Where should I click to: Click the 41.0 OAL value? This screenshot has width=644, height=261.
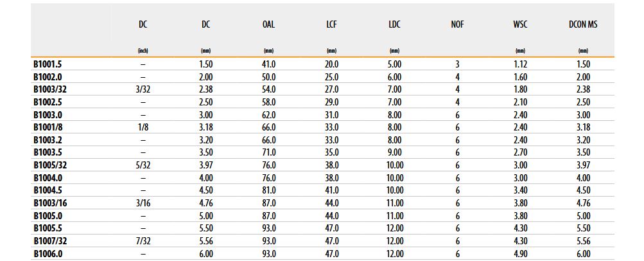tap(268, 65)
